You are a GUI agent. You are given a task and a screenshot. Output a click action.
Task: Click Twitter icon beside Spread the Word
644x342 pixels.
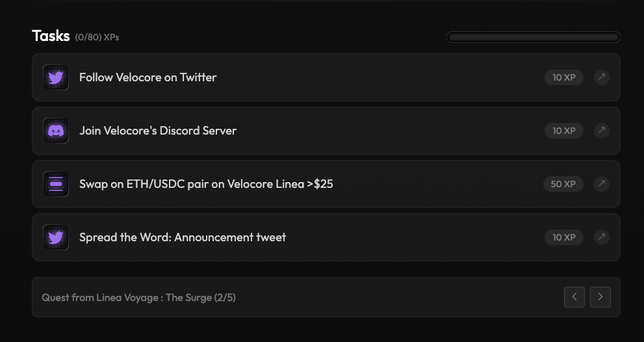(x=56, y=237)
